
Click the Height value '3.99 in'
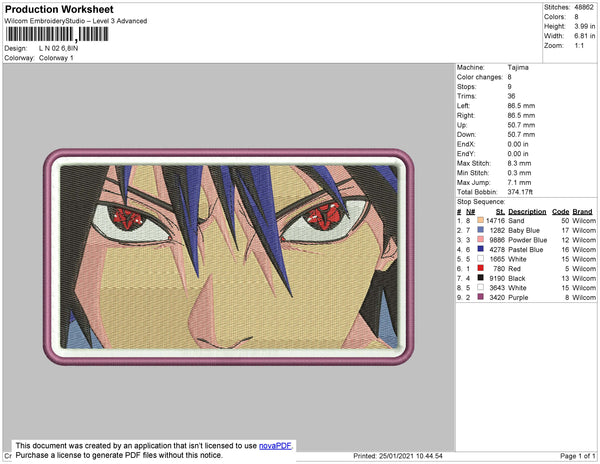(585, 26)
